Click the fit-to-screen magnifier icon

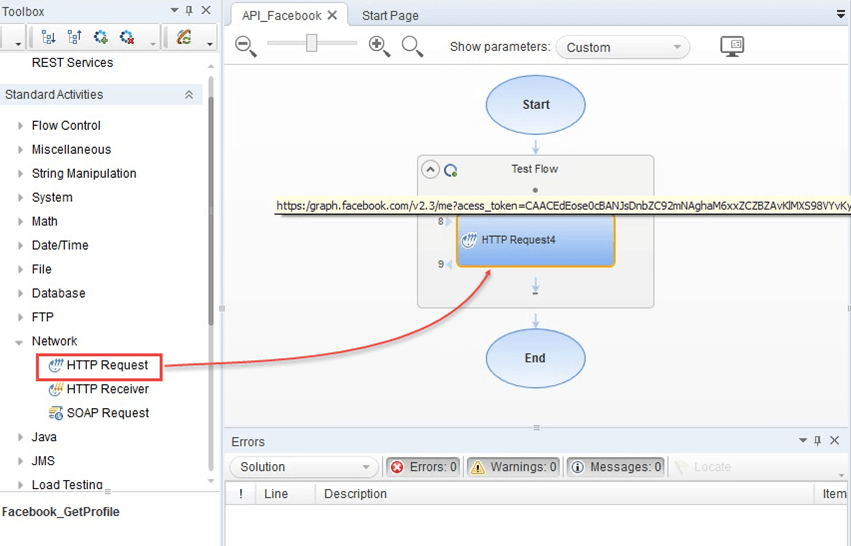click(x=411, y=46)
